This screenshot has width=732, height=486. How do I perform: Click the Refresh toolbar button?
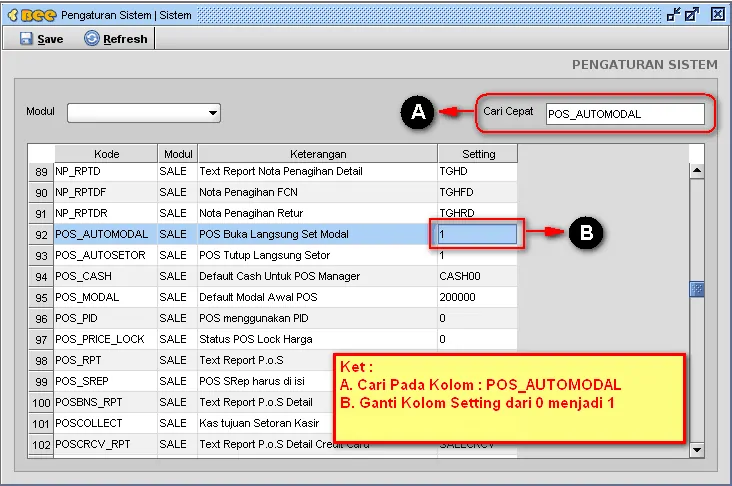(116, 39)
